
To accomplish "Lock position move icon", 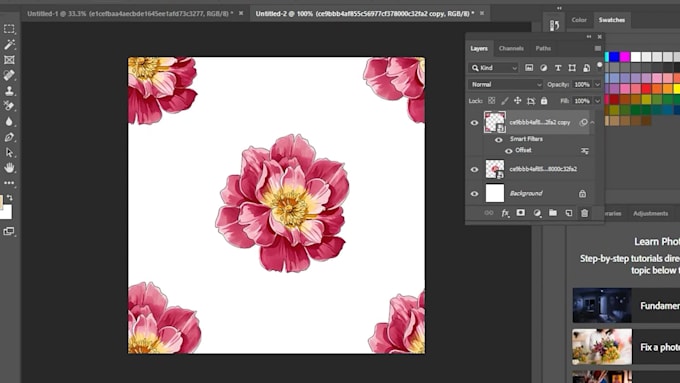I will point(517,101).
